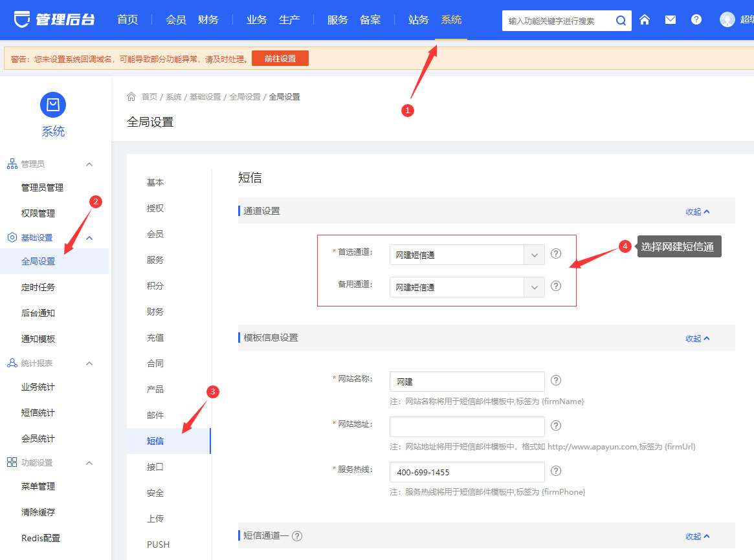Click help icon next to 网站名称 field
Screen dimensions: 754x560
[556, 381]
